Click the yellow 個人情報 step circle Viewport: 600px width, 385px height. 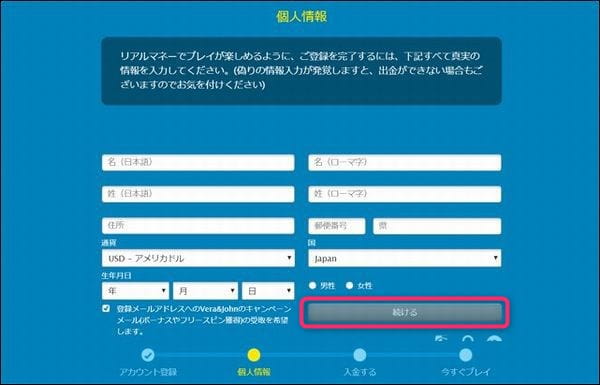click(254, 355)
